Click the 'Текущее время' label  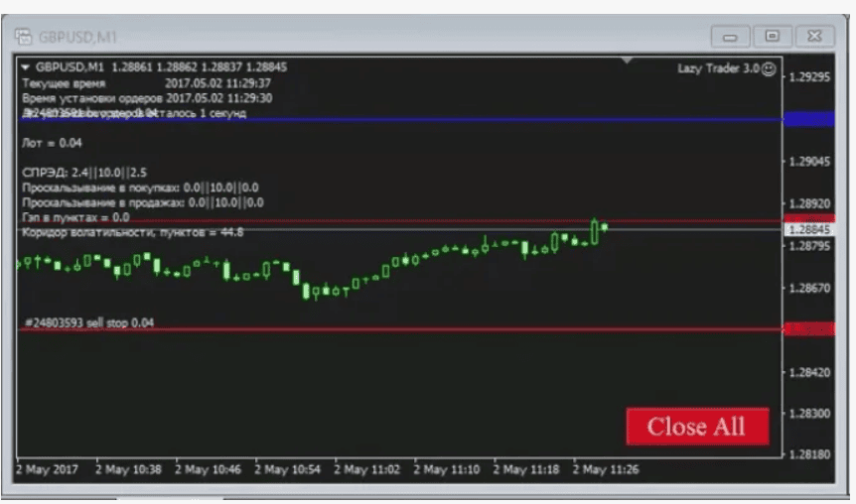tap(64, 83)
